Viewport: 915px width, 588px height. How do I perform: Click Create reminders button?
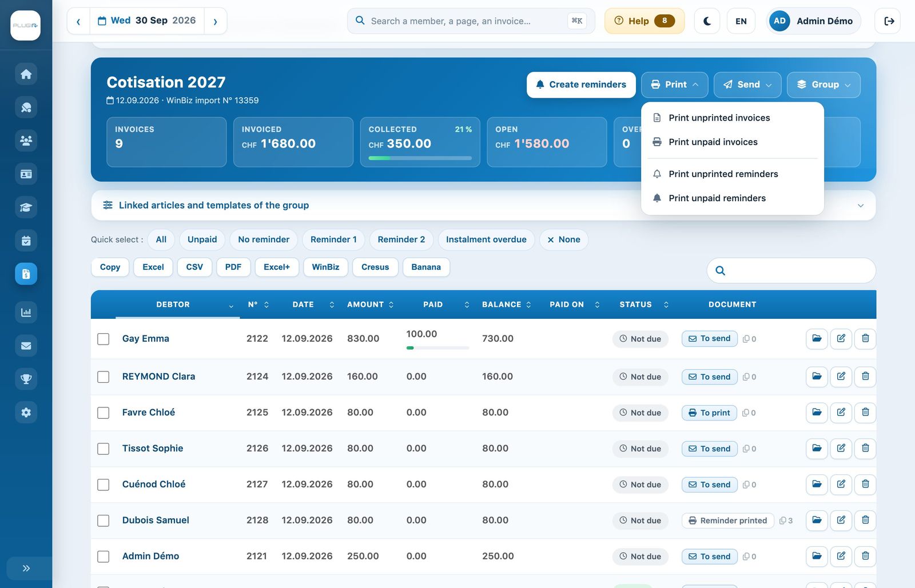[x=581, y=85]
